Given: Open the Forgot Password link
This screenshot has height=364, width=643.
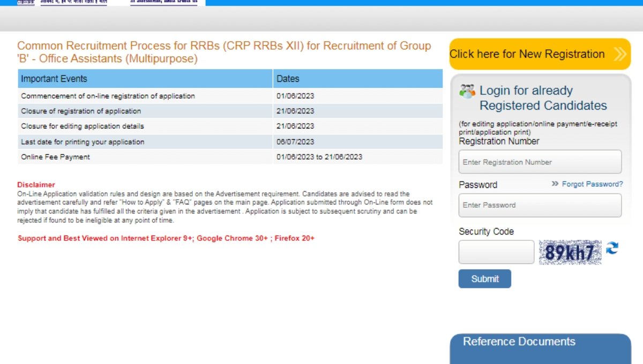Looking at the screenshot, I should coord(593,184).
